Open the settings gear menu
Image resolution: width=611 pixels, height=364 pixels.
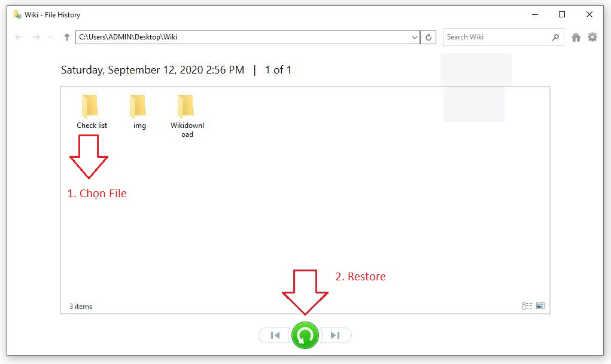[592, 37]
